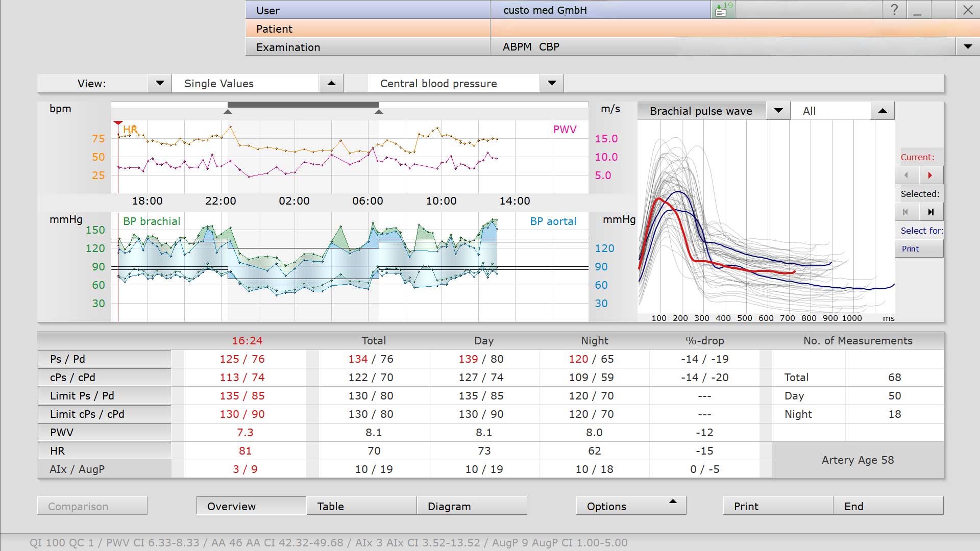Viewport: 980px width, 551px height.
Task: Open the View dropdown arrow
Action: point(160,83)
